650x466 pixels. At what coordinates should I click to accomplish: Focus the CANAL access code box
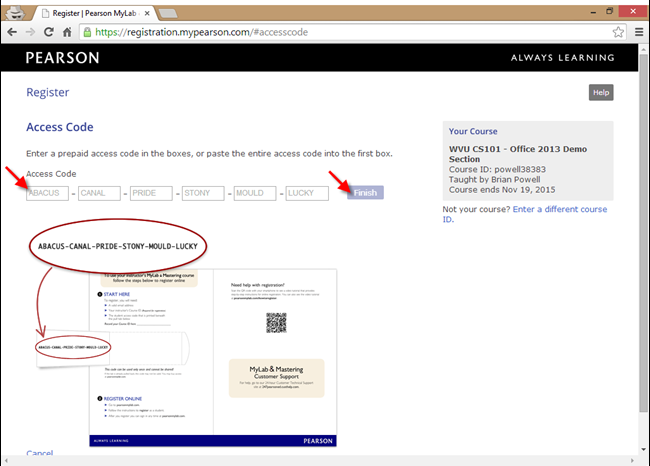(99, 193)
